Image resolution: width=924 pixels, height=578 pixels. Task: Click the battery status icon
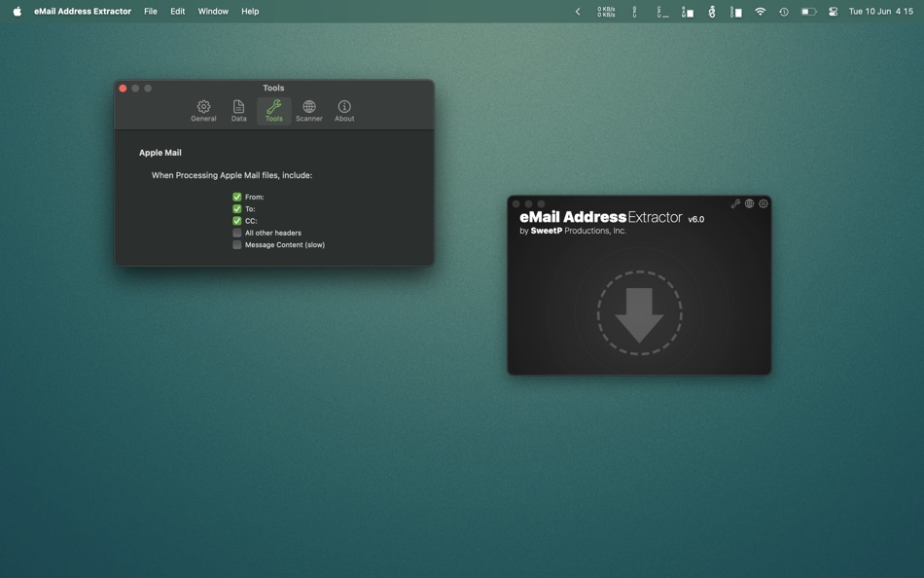click(x=808, y=12)
